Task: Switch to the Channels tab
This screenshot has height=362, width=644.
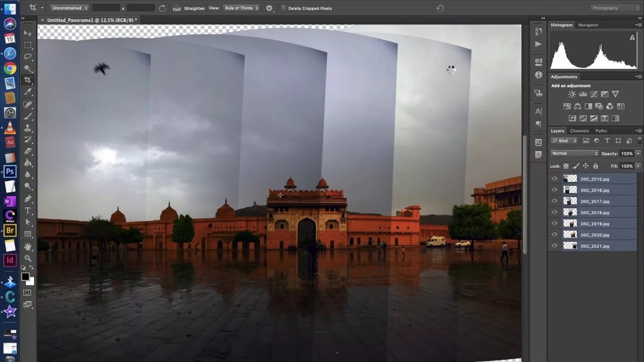Action: [x=579, y=131]
